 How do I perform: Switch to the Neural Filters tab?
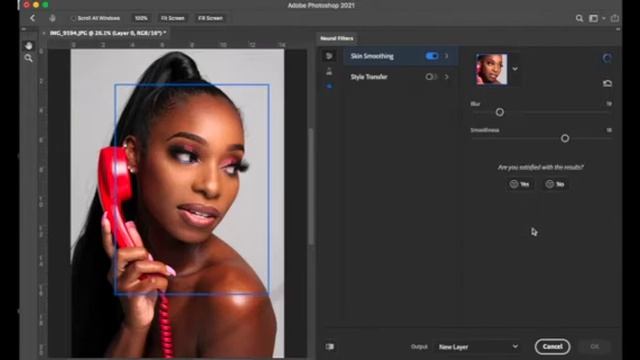[336, 38]
